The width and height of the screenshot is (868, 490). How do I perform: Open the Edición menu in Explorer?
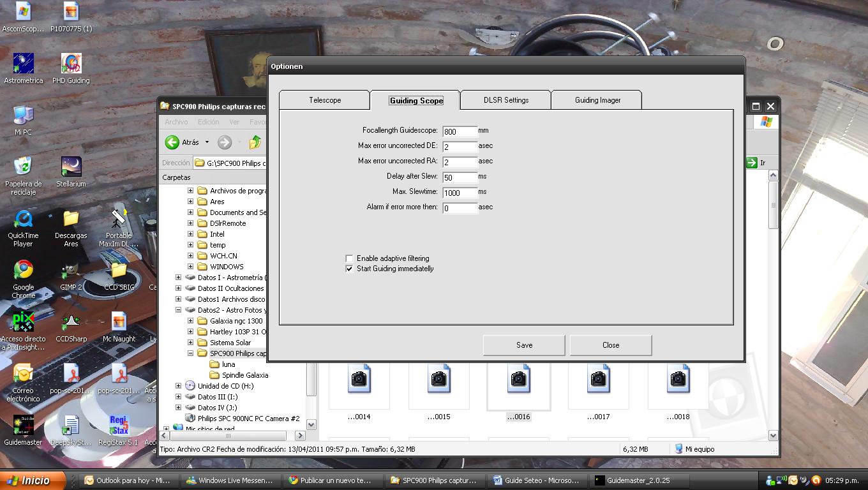point(208,122)
